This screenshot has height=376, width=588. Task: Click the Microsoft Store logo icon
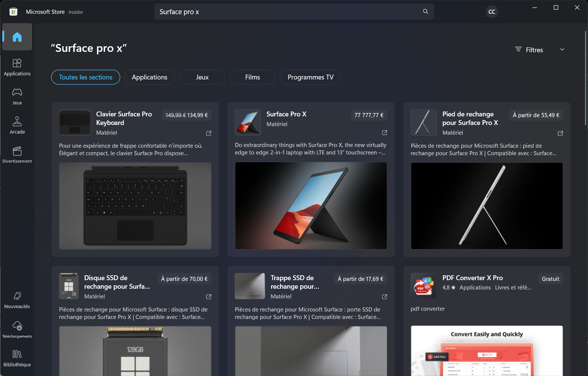tap(13, 12)
